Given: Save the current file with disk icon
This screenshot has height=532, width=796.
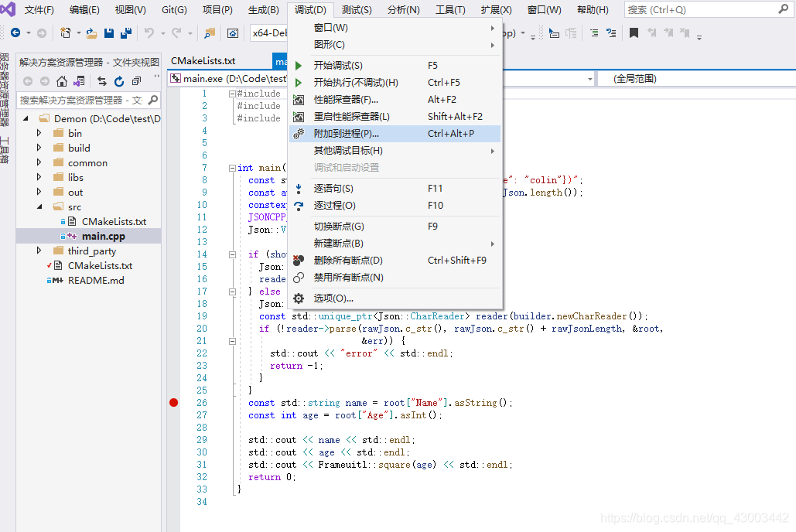Looking at the screenshot, I should (108, 33).
